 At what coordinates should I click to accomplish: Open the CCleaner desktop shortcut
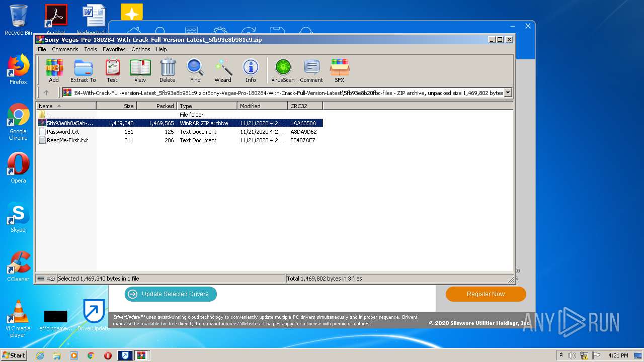pyautogui.click(x=18, y=267)
